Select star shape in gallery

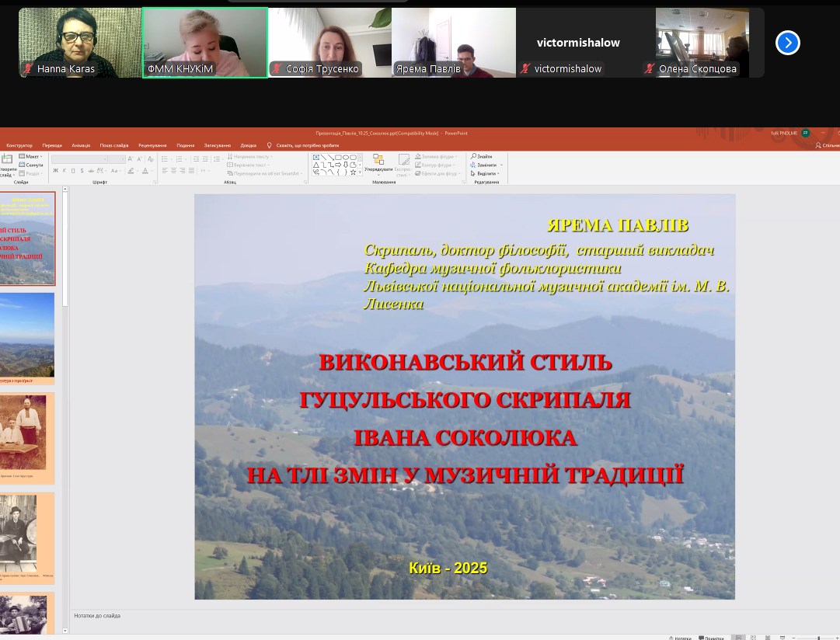point(353,172)
